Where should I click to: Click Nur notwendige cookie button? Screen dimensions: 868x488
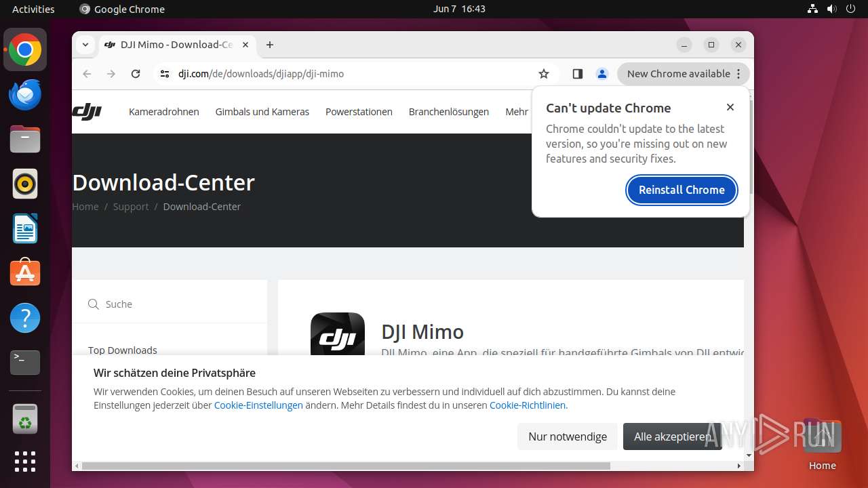[568, 436]
